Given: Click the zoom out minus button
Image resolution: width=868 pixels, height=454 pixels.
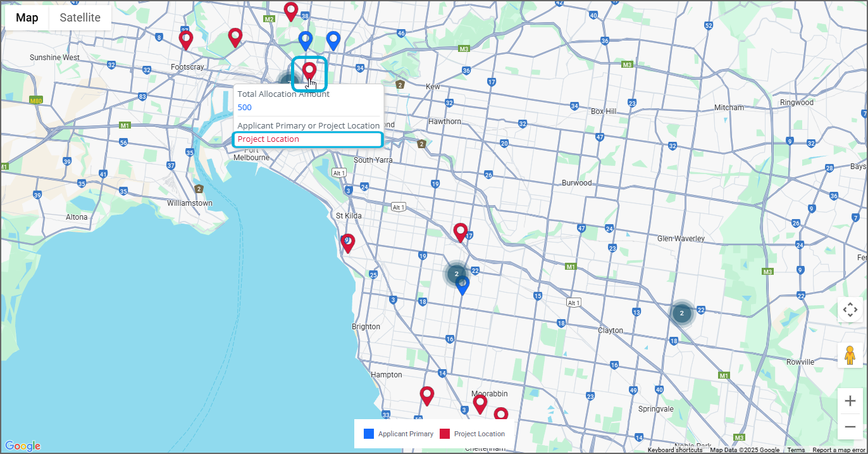Looking at the screenshot, I should 850,427.
